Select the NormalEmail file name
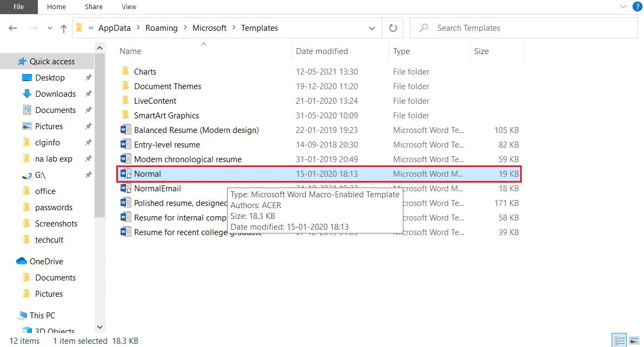 click(x=157, y=189)
